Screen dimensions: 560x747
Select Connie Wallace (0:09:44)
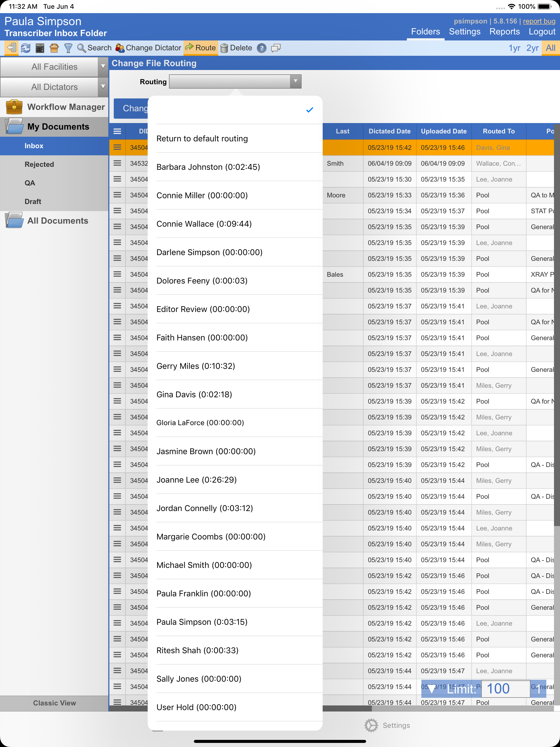click(235, 224)
